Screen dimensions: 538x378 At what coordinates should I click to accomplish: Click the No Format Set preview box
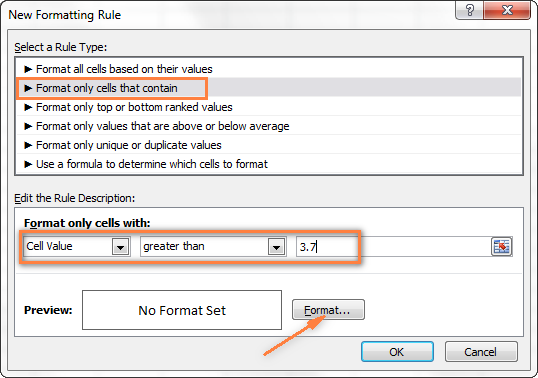(x=182, y=310)
